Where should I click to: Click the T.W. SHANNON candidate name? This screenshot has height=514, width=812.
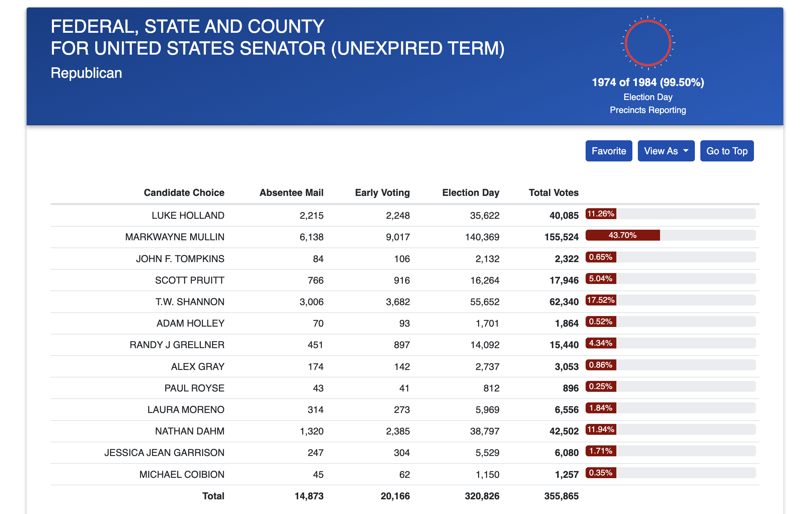190,302
